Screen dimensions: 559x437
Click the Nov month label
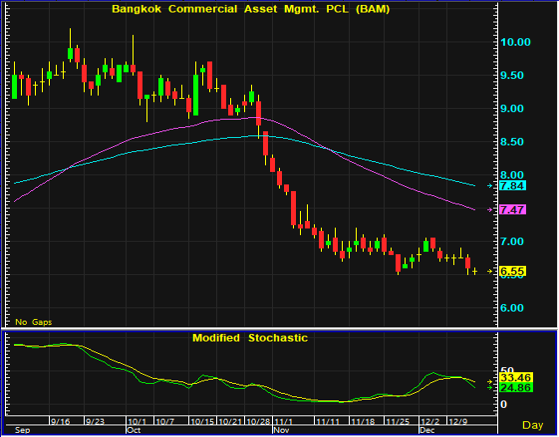(281, 430)
